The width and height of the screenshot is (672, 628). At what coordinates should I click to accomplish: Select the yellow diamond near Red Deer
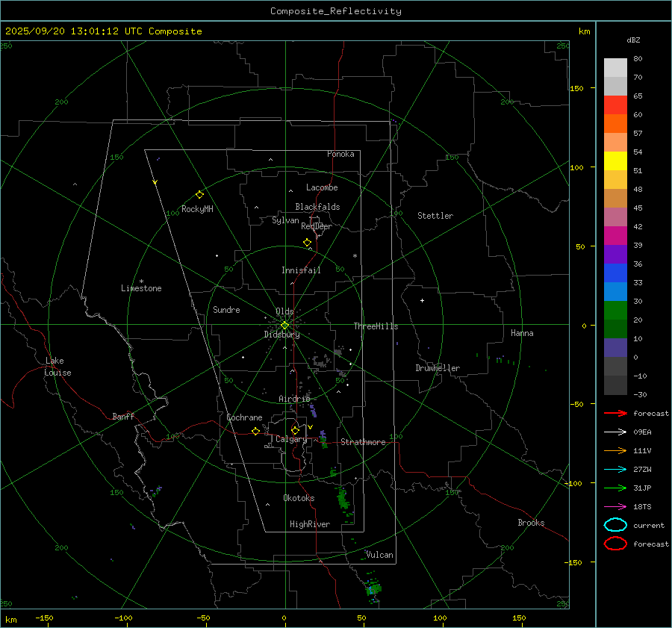[x=307, y=243]
